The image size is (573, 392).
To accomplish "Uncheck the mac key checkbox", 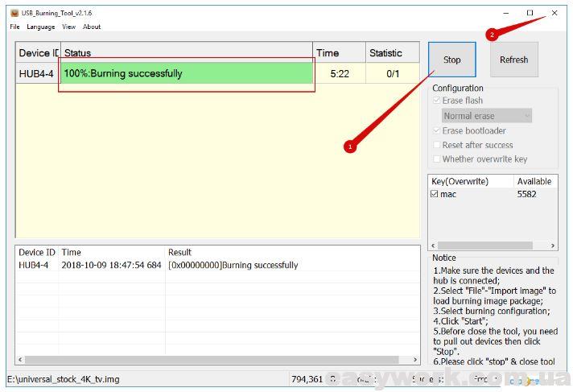I will 435,194.
